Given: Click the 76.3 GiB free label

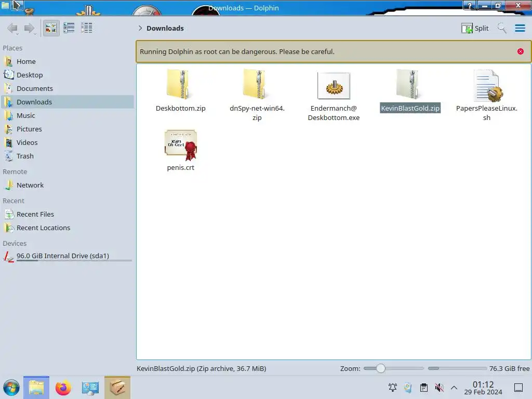Looking at the screenshot, I should click(x=509, y=368).
